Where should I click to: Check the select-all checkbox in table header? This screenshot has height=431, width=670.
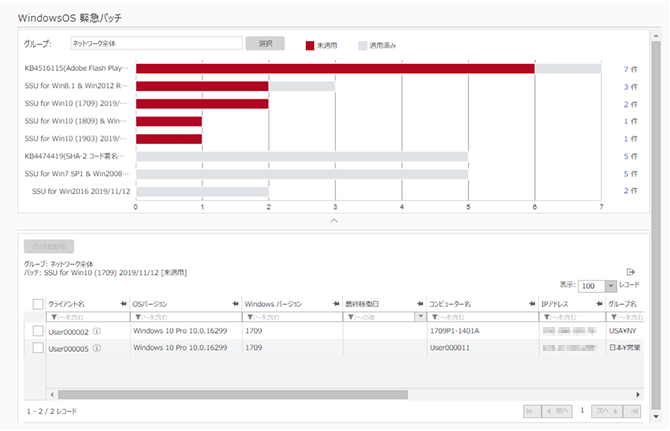pyautogui.click(x=38, y=304)
